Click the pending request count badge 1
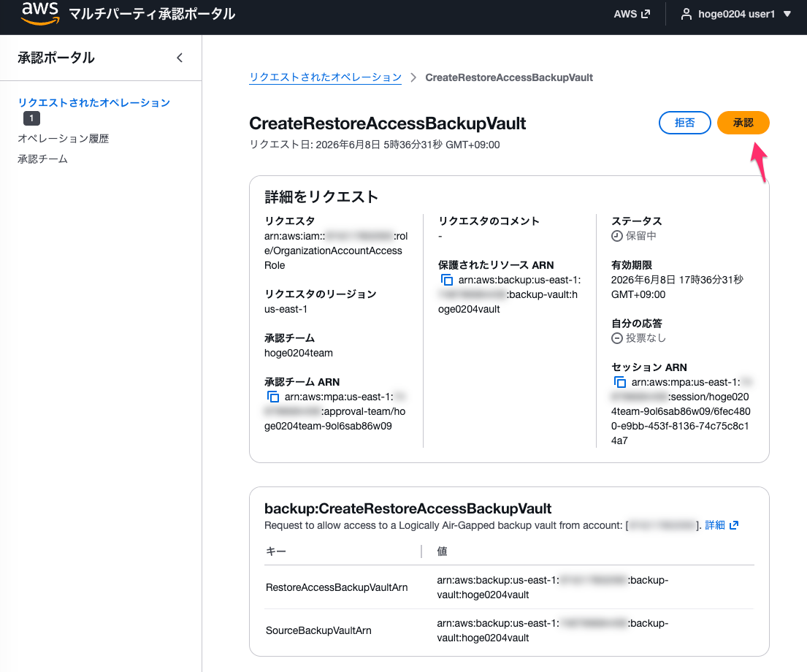This screenshot has height=672, width=807. coord(31,118)
